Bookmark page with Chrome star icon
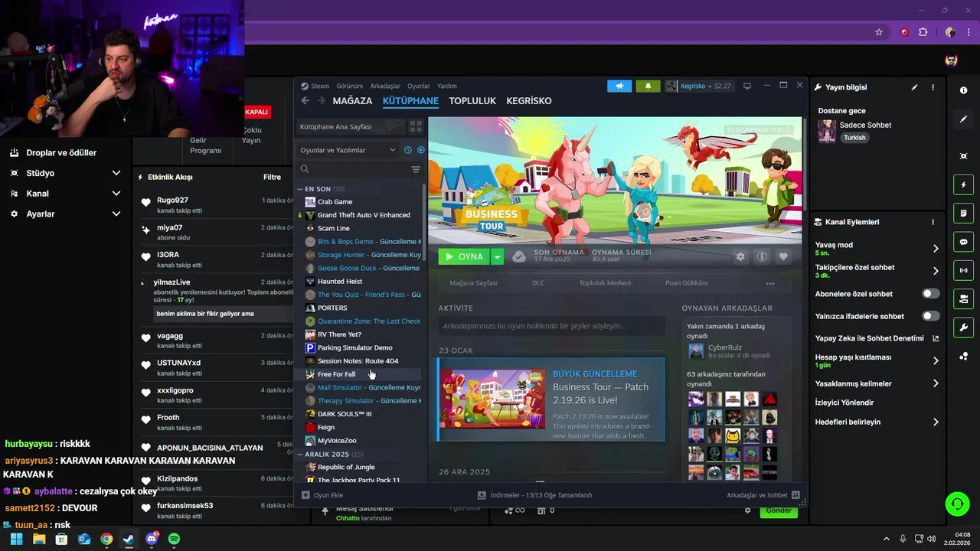The image size is (980, 551). [x=879, y=32]
